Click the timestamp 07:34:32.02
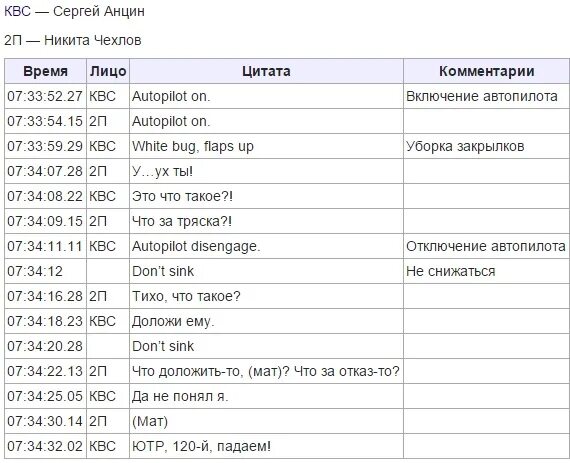570x463 pixels. 45,446
